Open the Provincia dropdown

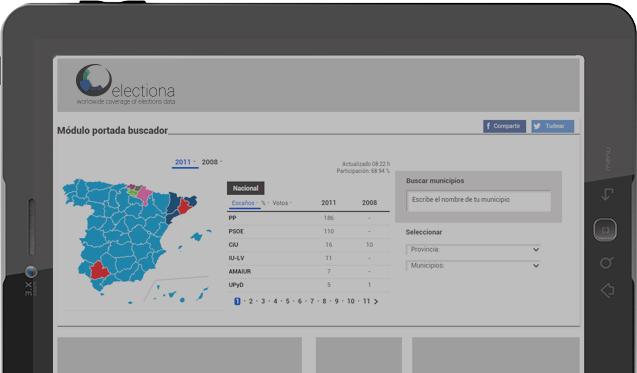pos(473,249)
